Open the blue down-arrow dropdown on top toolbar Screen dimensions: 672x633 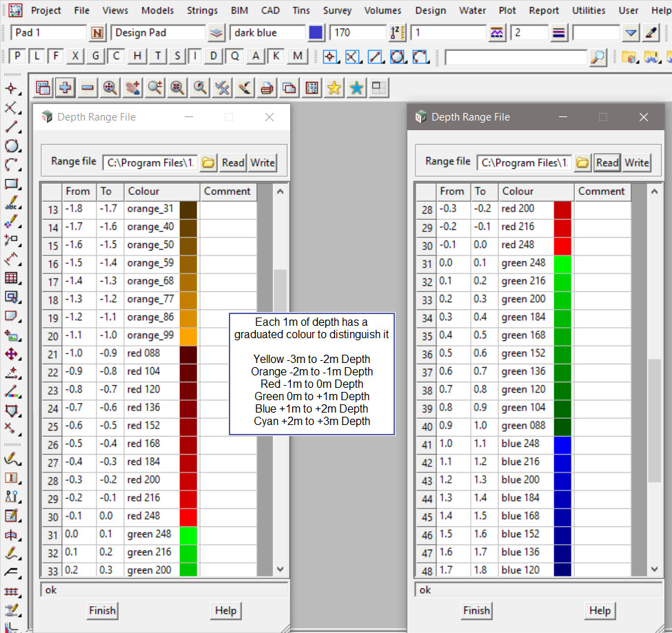click(x=631, y=33)
